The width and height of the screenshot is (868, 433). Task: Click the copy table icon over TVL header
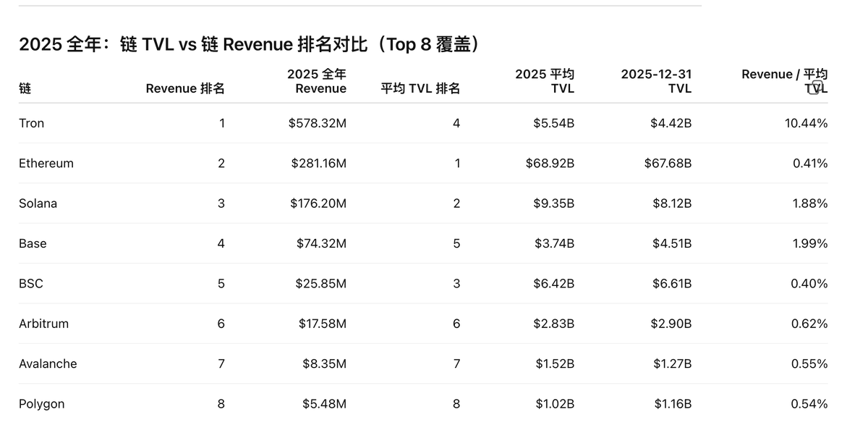[816, 88]
